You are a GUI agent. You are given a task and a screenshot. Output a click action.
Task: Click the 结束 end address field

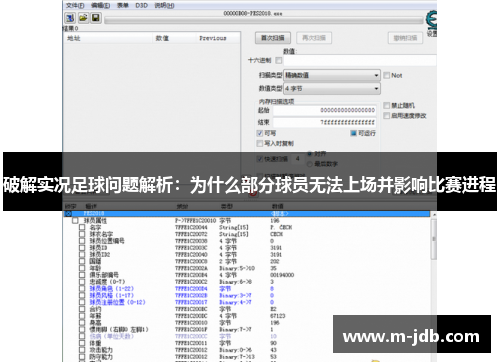point(325,122)
